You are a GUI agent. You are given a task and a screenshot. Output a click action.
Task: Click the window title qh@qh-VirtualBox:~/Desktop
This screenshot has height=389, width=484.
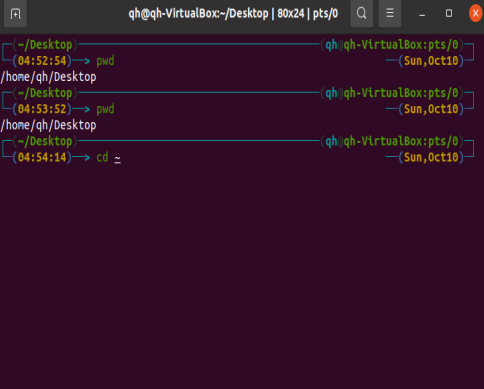pyautogui.click(x=198, y=14)
